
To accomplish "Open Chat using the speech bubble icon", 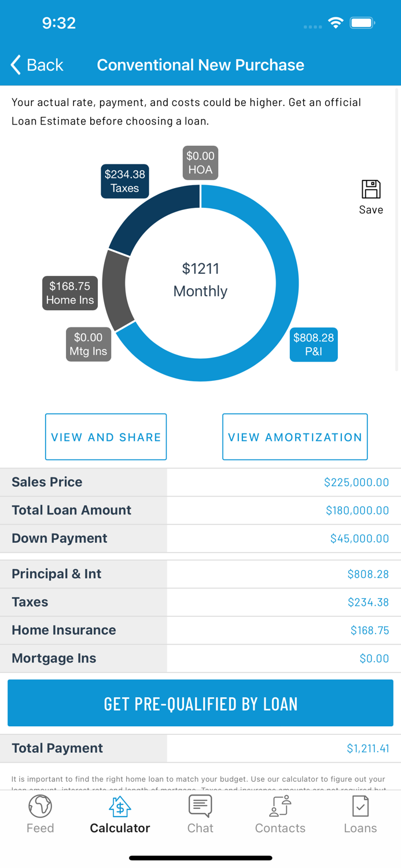I will [x=200, y=806].
